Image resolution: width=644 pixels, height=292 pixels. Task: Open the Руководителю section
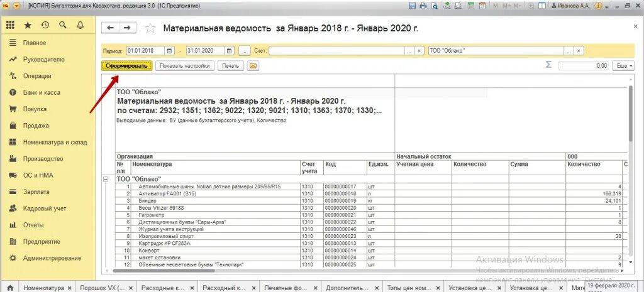click(43, 60)
